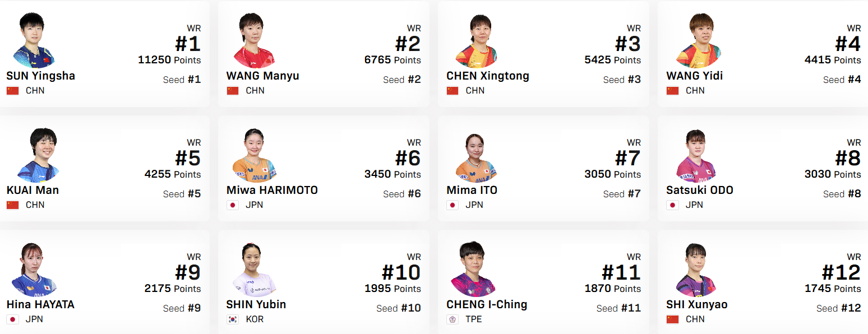Viewport: 868px width, 334px height.
Task: Click the Japan flag under Mima ITO
Action: point(453,205)
